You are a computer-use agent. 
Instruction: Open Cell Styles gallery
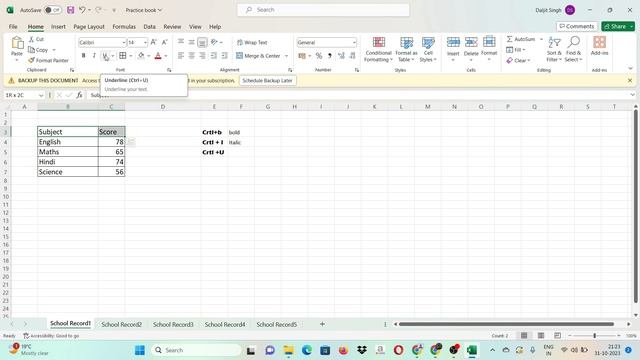(x=428, y=49)
